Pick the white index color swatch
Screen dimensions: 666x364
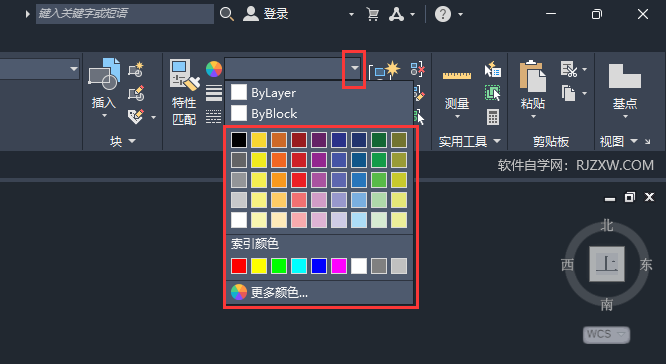(x=358, y=266)
